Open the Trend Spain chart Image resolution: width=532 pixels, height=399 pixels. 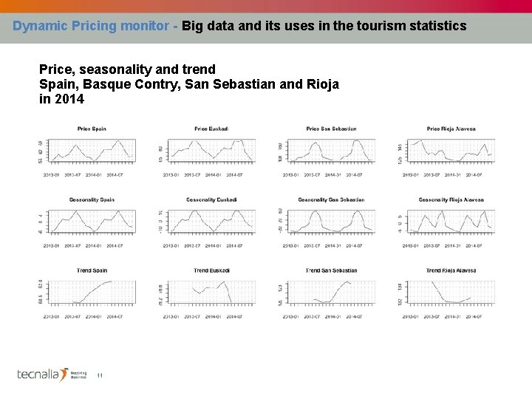[89, 292]
